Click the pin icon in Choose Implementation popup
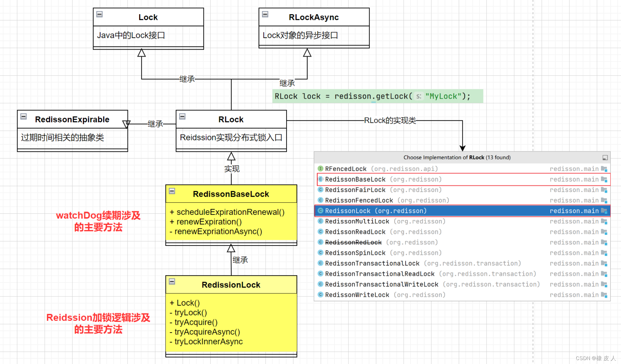 (x=605, y=158)
